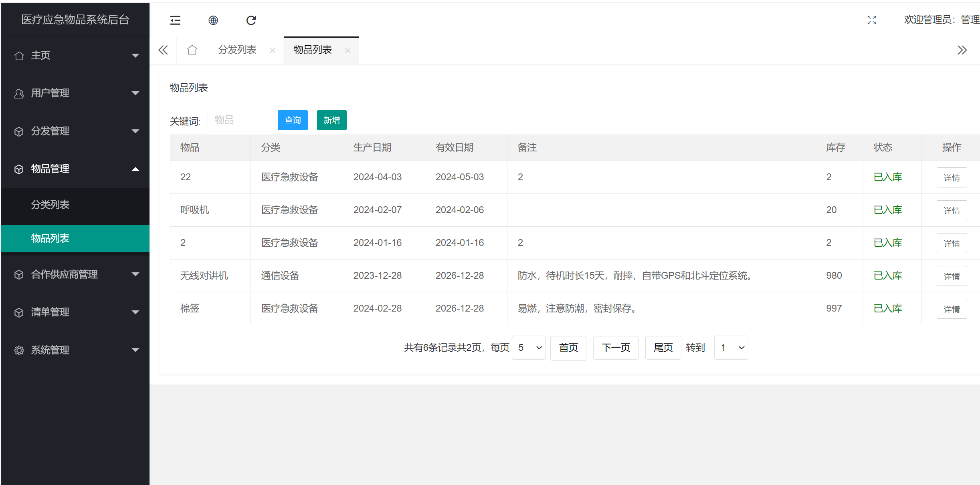
Task: Click the 清单管理 sidebar icon
Action: 18,312
